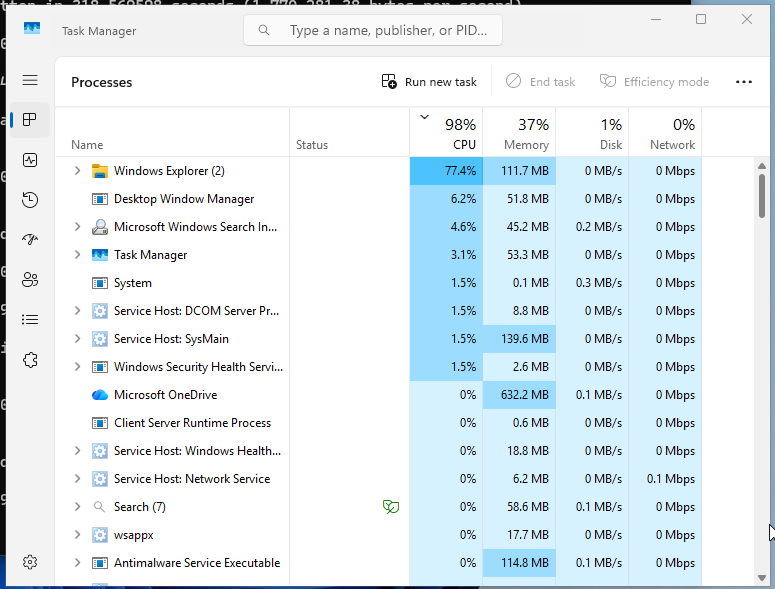
Task: Expand the Search (7) process group
Action: coord(78,506)
